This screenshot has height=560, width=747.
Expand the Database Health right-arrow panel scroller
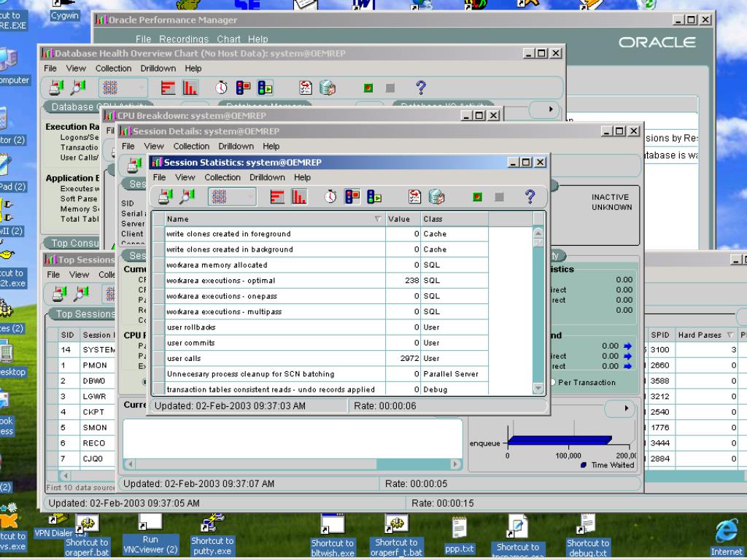click(x=551, y=109)
